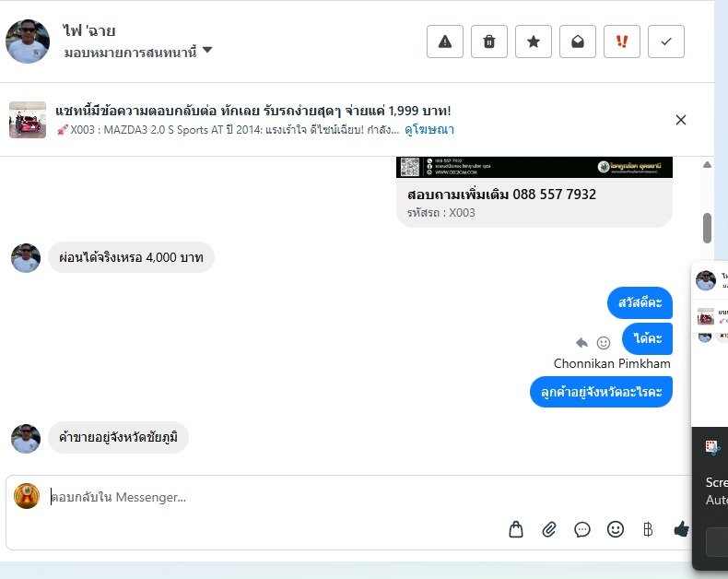This screenshot has width=728, height=579.
Task: Open the ดูโฆษณา ad link
Action: click(x=429, y=130)
